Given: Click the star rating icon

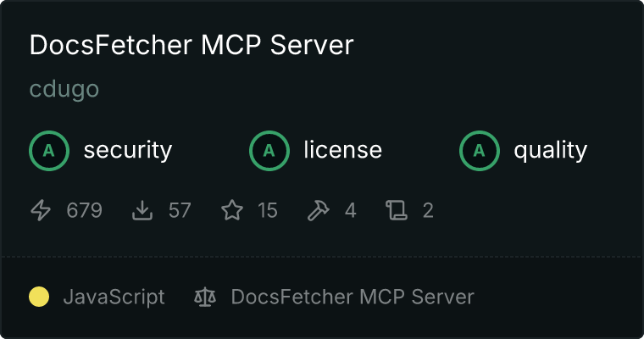Looking at the screenshot, I should pos(232,210).
